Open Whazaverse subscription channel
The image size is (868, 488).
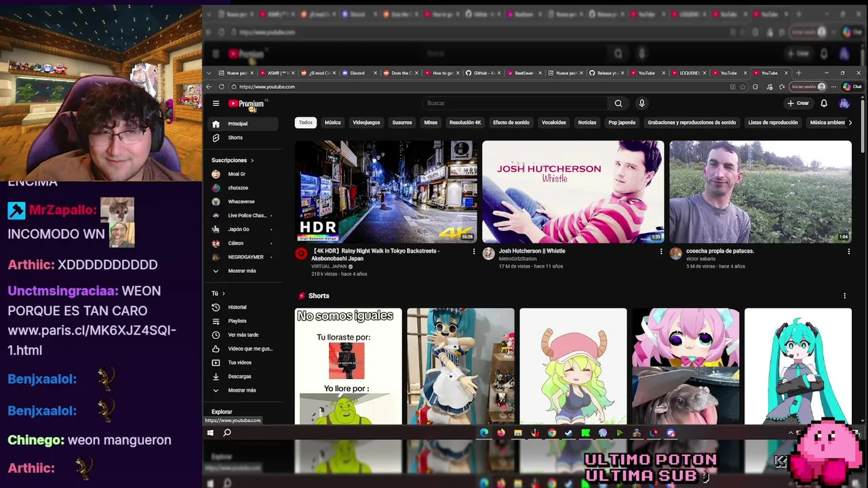243,202
